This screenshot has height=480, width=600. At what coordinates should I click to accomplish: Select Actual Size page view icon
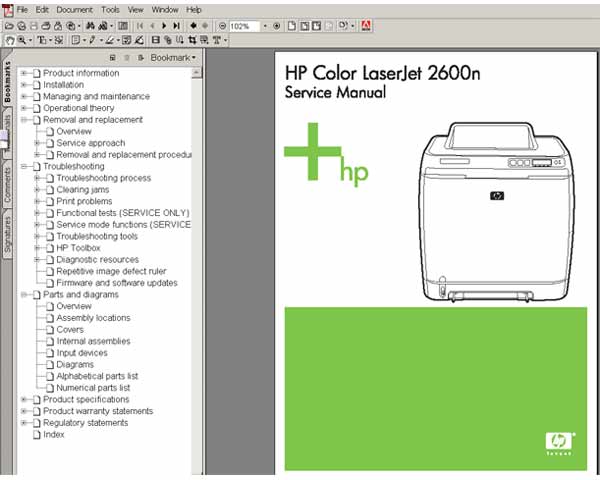tap(292, 26)
